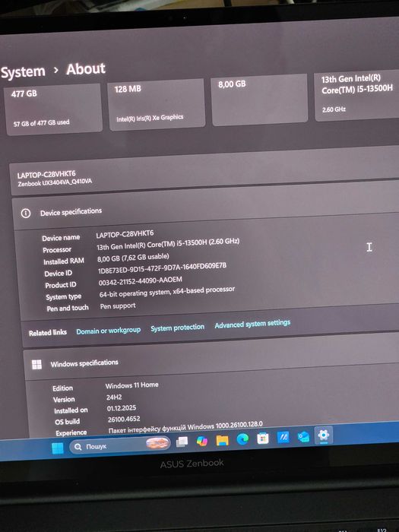This screenshot has width=399, height=532.
Task: Click the 57 GB of 477 GB used text
Action: (x=41, y=123)
